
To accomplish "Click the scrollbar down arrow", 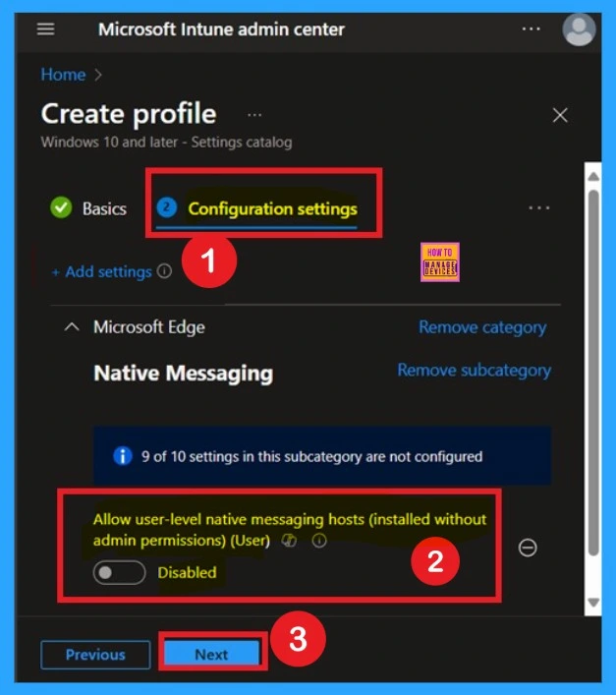I will click(x=593, y=603).
